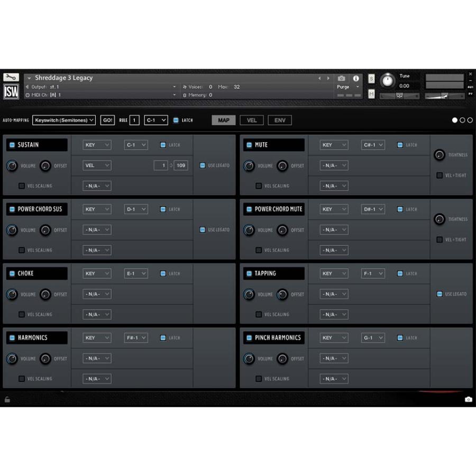Toggle the Sustain articulation enable box
The width and height of the screenshot is (476, 476).
tap(12, 145)
